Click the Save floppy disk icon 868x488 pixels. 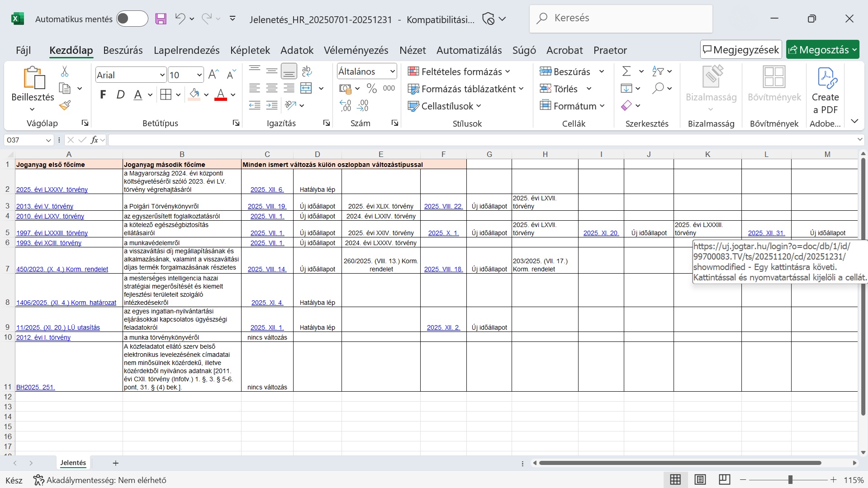(x=161, y=19)
